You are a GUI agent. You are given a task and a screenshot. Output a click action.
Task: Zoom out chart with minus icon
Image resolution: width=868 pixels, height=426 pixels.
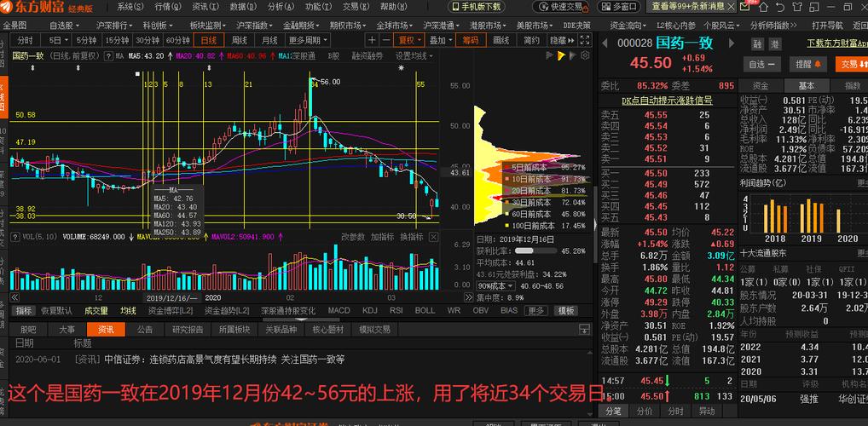386,40
